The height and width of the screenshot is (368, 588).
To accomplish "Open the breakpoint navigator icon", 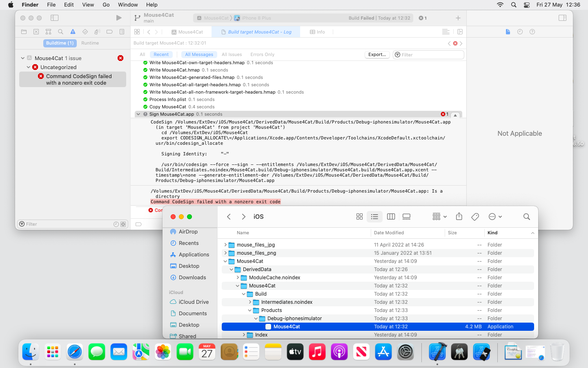I will [109, 32].
